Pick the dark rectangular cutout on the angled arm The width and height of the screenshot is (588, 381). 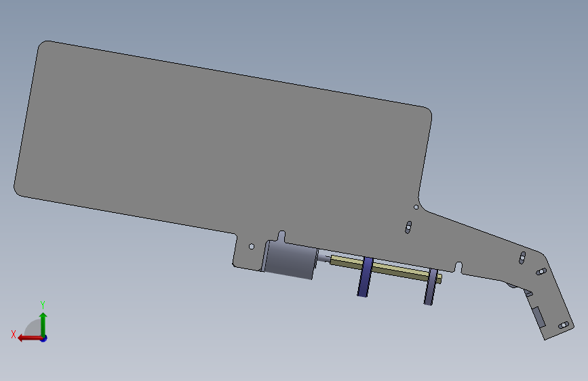pos(539,317)
